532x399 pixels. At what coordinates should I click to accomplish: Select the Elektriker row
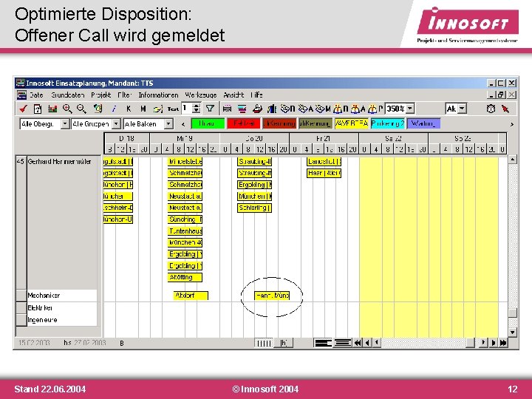(x=56, y=307)
